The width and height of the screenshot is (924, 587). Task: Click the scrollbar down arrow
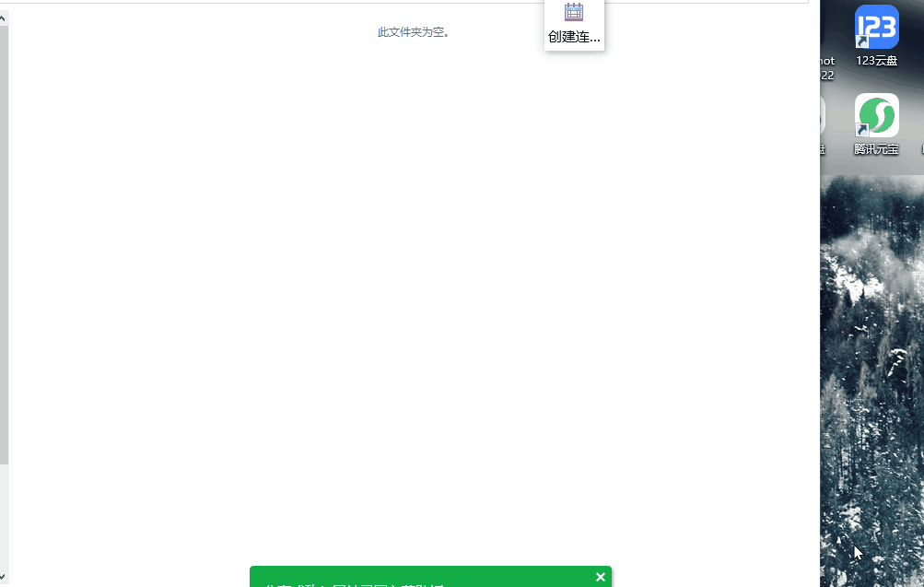coord(3,577)
